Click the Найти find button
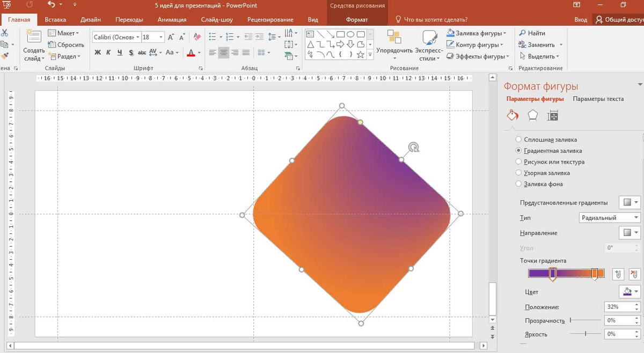 (x=533, y=33)
